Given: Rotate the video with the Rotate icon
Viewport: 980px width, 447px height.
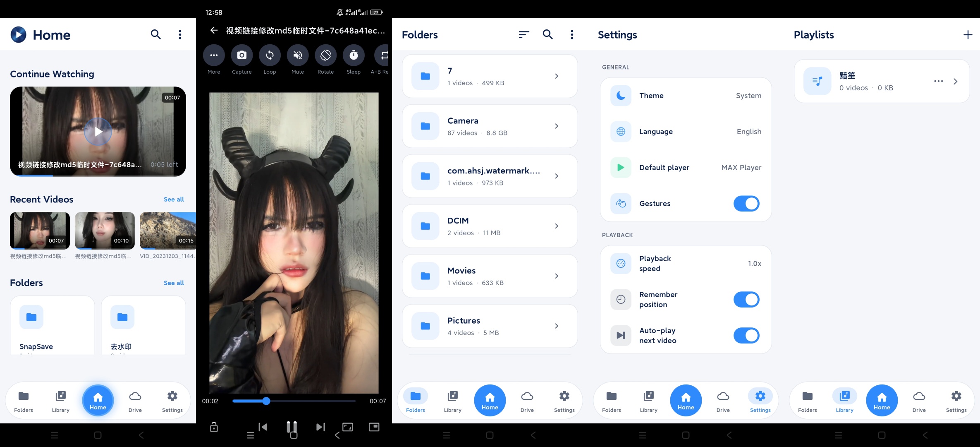Looking at the screenshot, I should tap(325, 55).
